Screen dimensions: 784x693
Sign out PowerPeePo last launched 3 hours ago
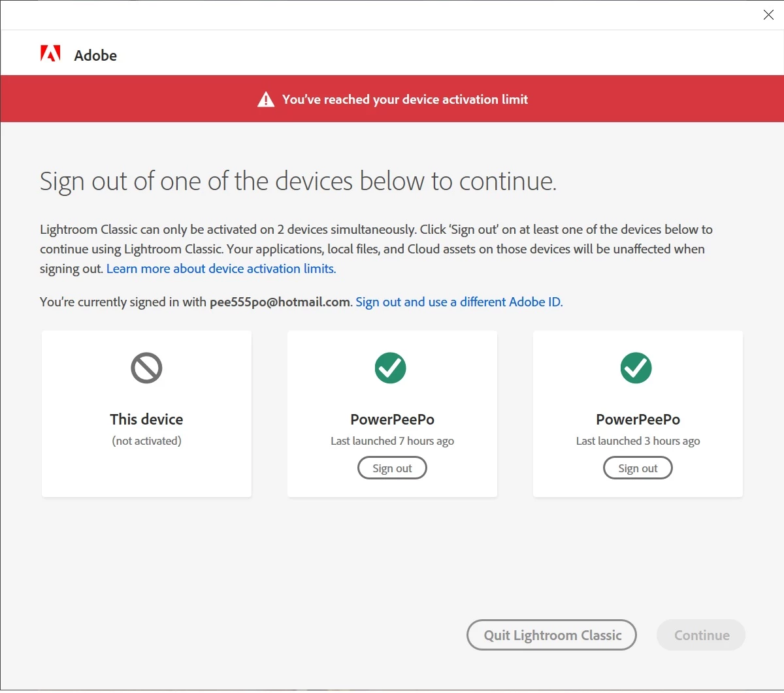pos(638,468)
